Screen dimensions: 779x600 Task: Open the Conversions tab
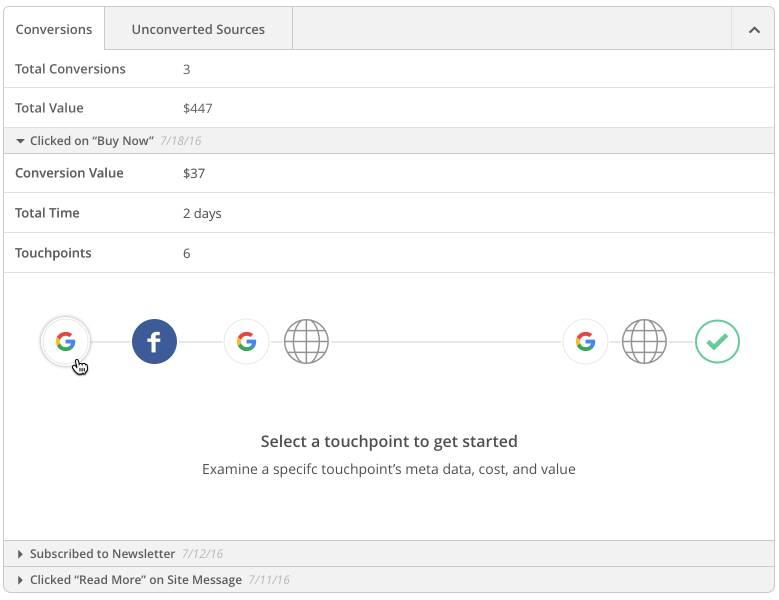54,29
